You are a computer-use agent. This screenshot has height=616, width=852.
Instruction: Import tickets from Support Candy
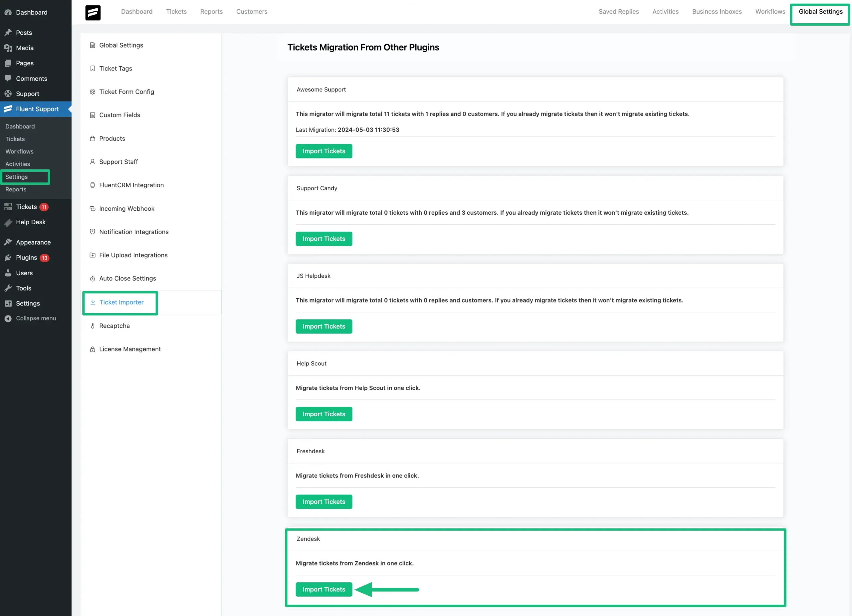point(324,239)
